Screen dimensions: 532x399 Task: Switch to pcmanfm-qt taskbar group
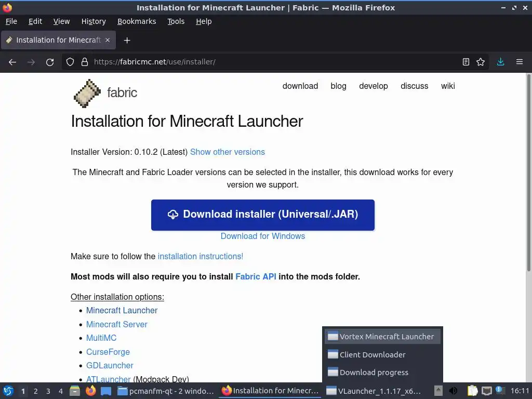166,391
